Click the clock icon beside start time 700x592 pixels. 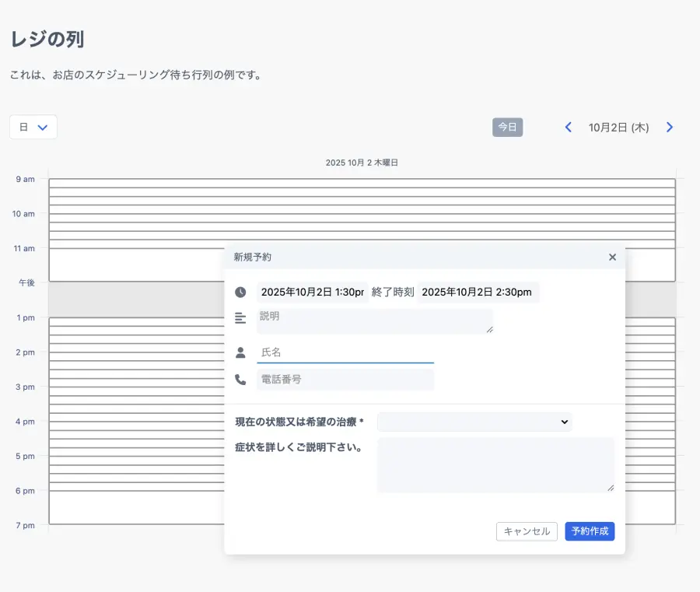(x=240, y=292)
